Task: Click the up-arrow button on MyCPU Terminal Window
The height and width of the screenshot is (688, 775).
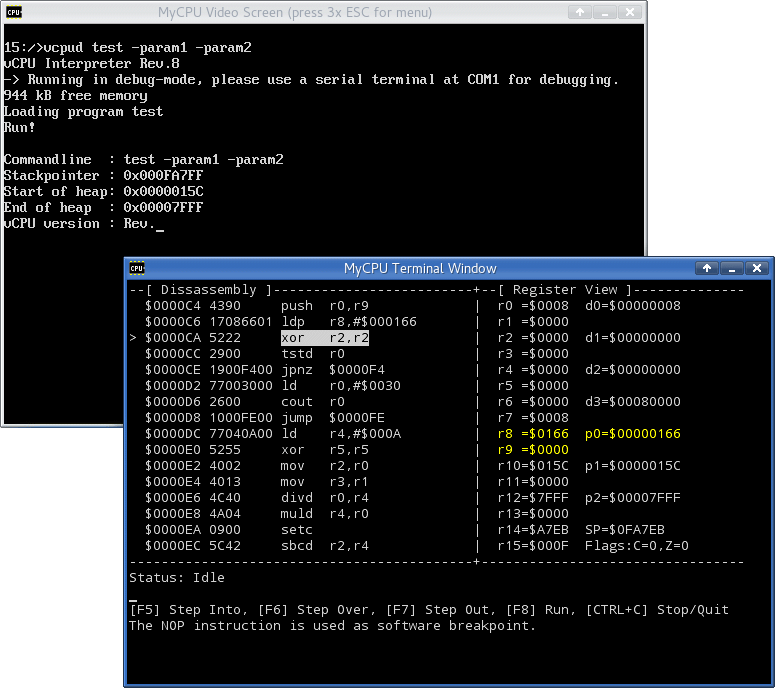Action: tap(707, 268)
